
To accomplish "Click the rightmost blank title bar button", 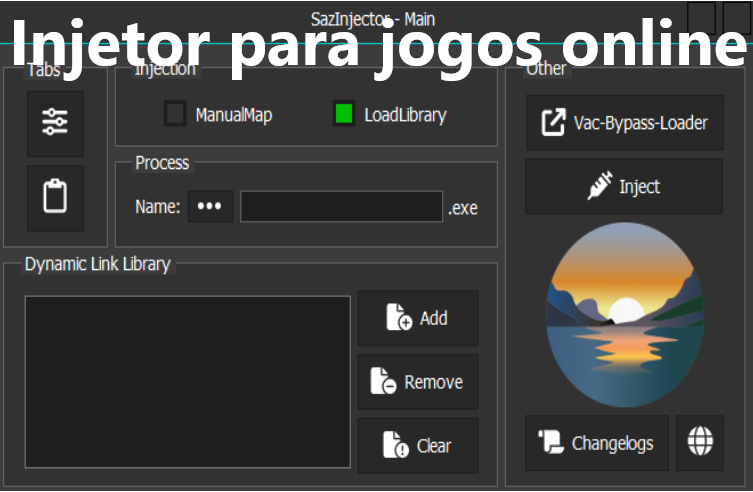I will [733, 18].
